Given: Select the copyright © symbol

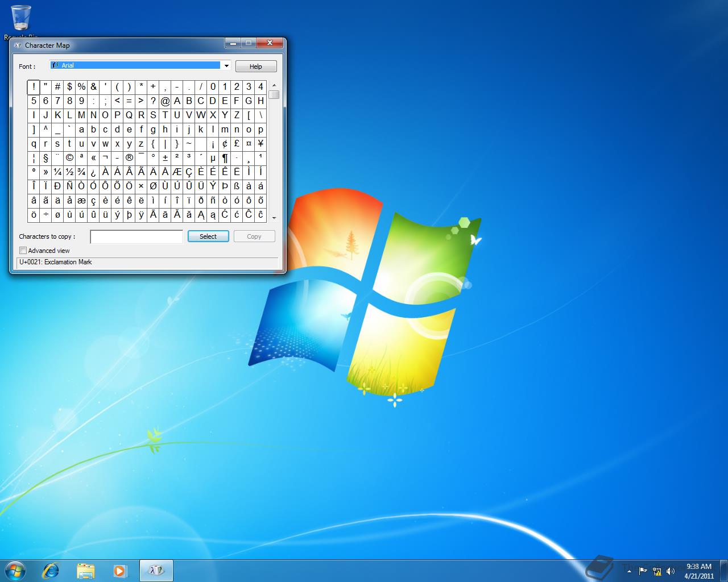Looking at the screenshot, I should pos(69,158).
